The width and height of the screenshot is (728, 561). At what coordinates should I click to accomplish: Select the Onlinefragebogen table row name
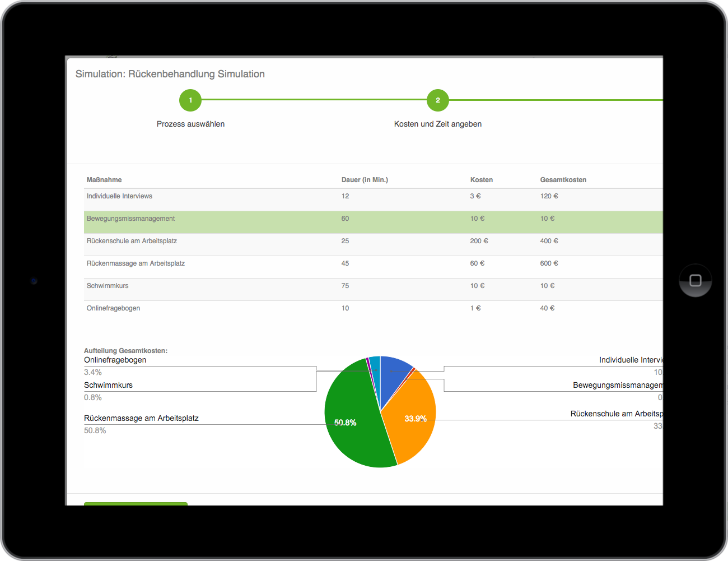(113, 308)
